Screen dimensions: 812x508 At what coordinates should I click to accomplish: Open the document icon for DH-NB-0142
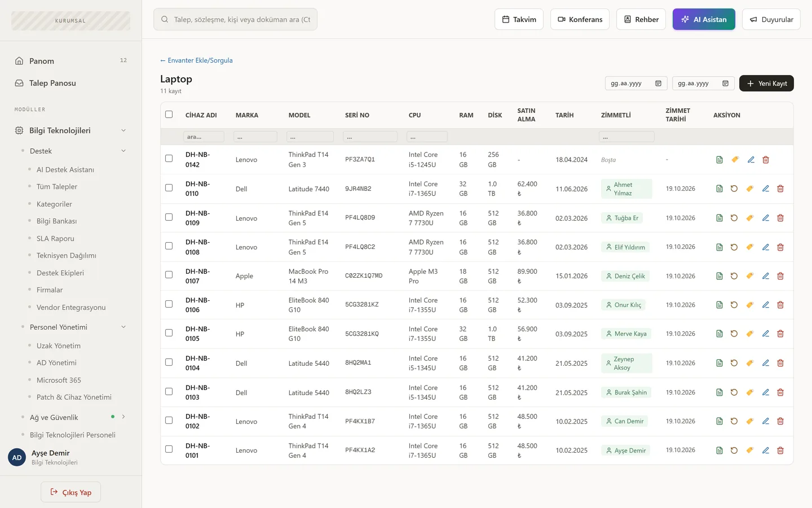(x=720, y=160)
